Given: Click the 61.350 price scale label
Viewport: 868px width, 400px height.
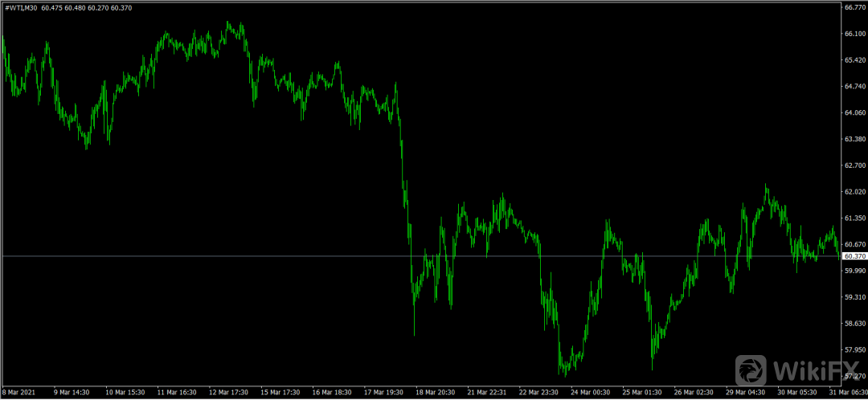Looking at the screenshot, I should click(x=854, y=218).
